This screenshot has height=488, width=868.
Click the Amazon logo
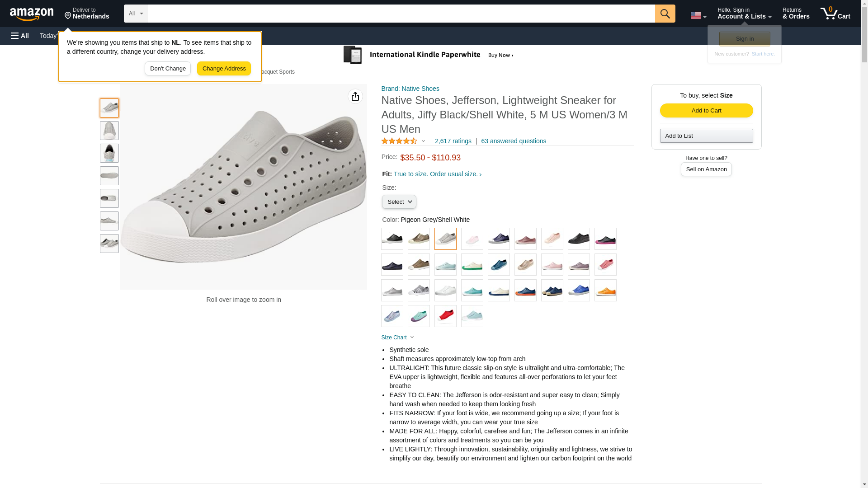click(32, 14)
